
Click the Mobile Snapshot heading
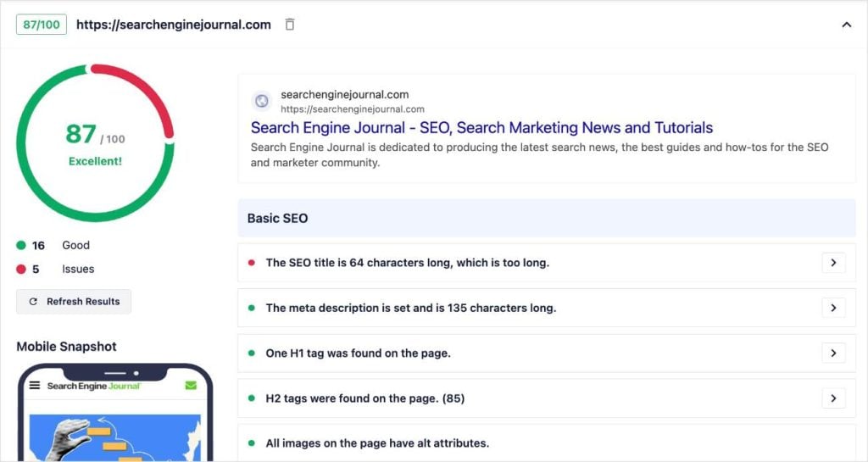66,347
